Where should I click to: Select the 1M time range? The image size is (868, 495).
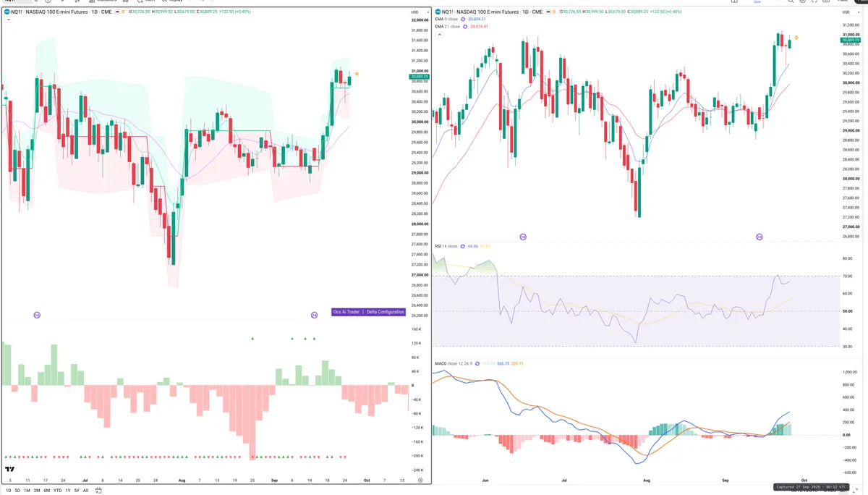click(27, 491)
